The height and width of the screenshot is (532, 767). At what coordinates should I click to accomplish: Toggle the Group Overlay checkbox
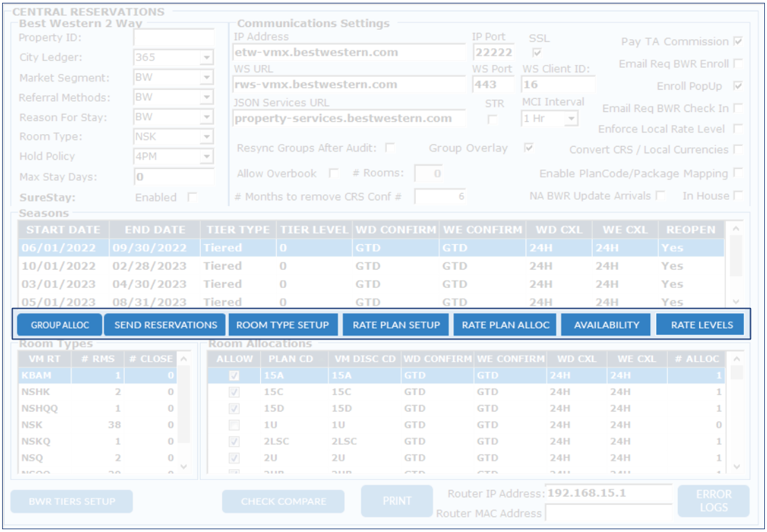529,148
